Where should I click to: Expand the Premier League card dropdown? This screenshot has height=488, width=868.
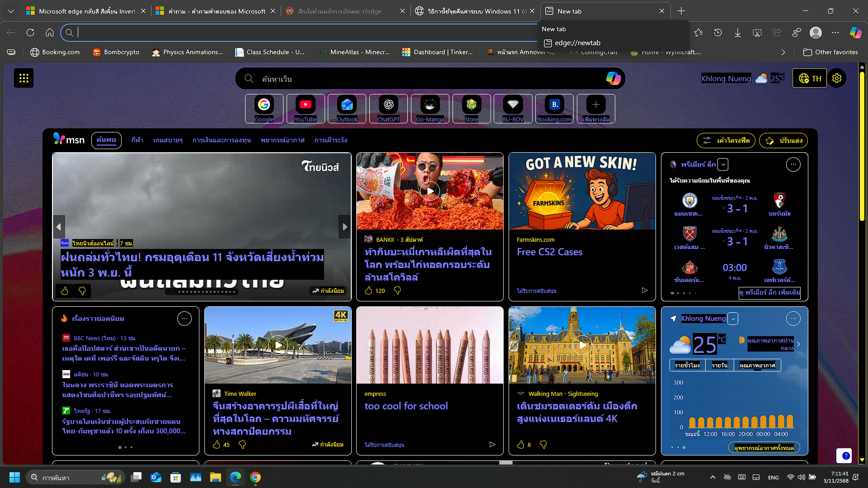coord(723,164)
